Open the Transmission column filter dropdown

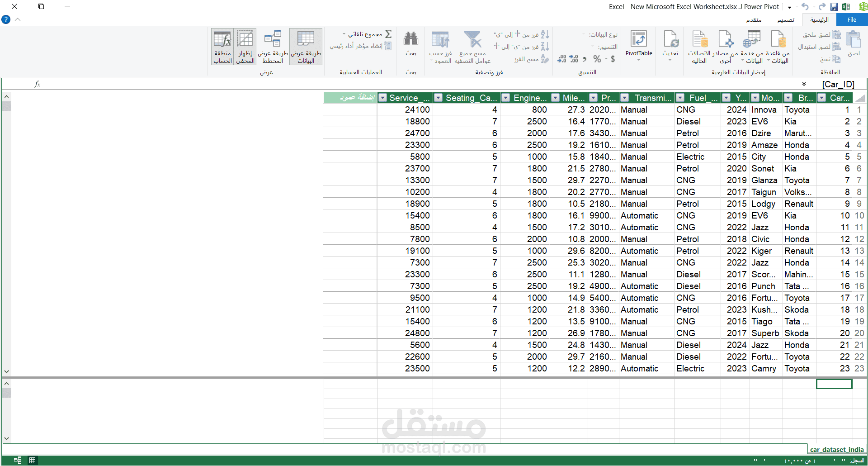click(x=625, y=98)
